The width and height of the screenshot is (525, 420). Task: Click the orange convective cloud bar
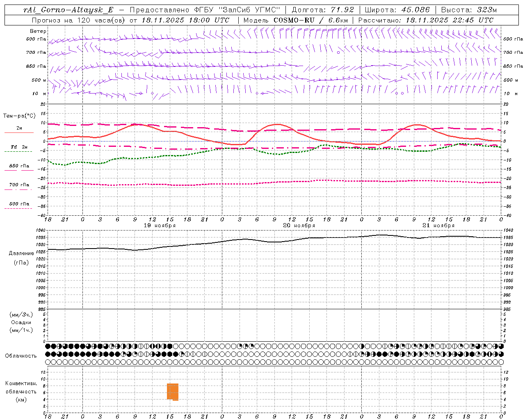(x=173, y=392)
